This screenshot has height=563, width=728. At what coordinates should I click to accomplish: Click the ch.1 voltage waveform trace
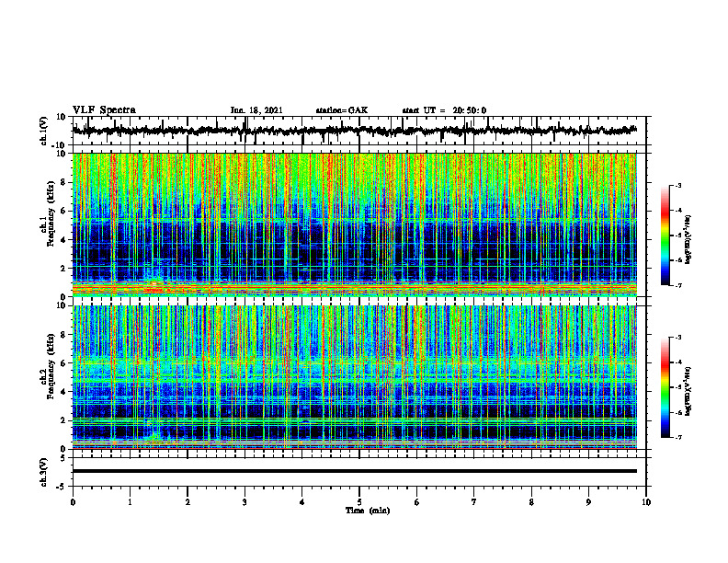click(x=355, y=131)
